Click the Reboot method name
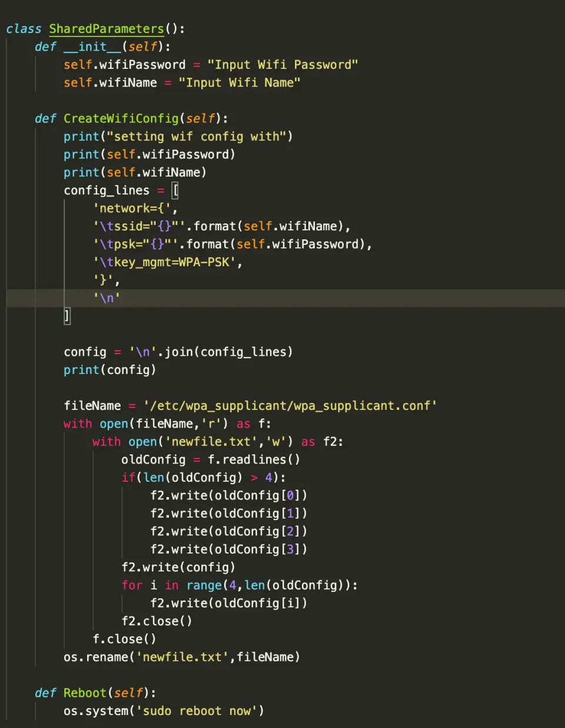 tap(85, 693)
